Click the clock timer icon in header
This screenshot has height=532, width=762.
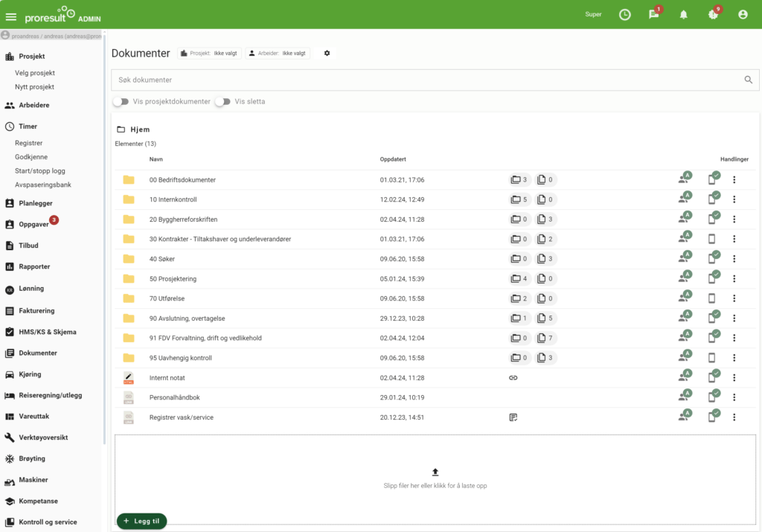[624, 15]
